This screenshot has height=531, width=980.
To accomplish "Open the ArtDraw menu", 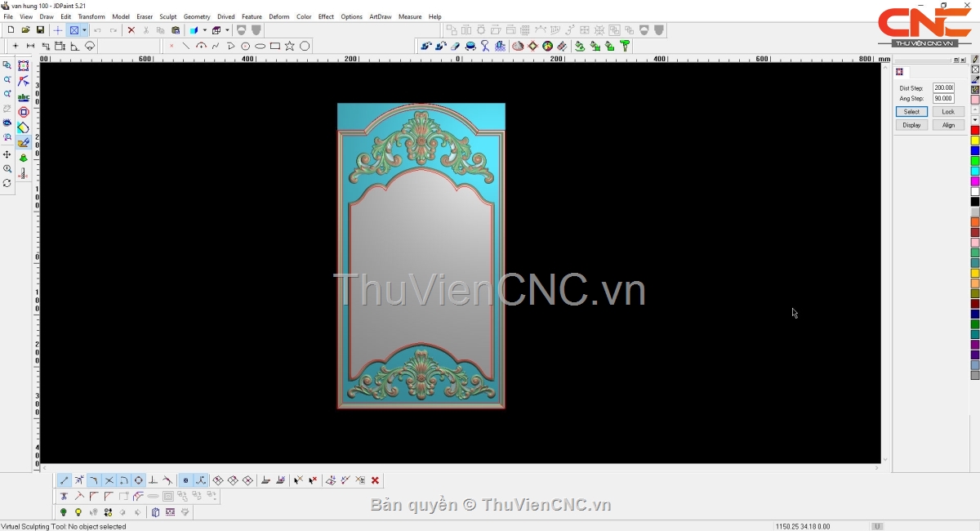I will 381,16.
